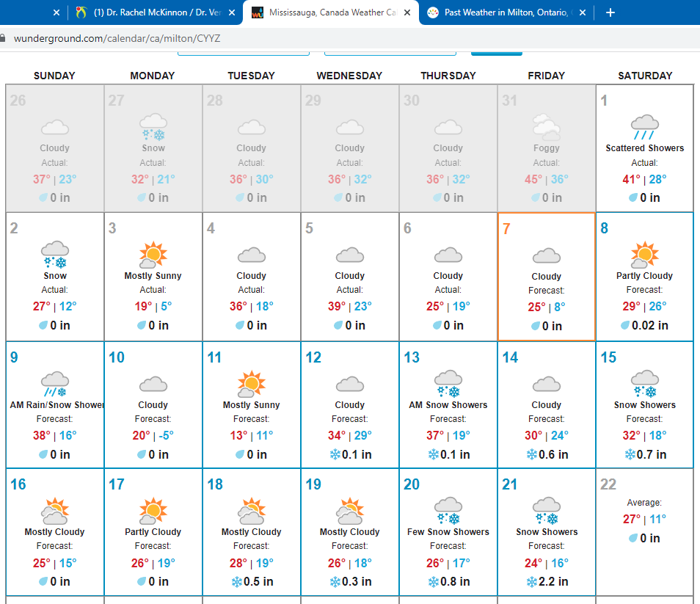
Task: Close the Dr. Rachel McKinnon tab
Action: [x=232, y=13]
